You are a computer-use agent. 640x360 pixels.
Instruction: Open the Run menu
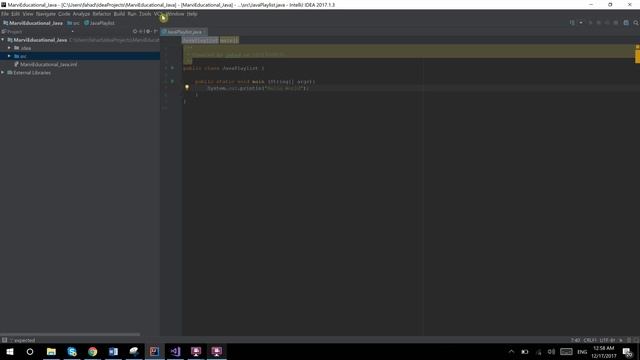(132, 14)
